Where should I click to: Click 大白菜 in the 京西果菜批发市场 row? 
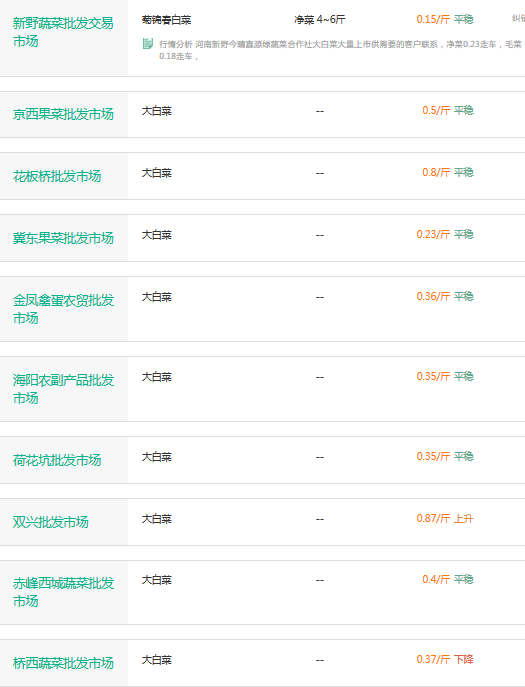coord(156,111)
